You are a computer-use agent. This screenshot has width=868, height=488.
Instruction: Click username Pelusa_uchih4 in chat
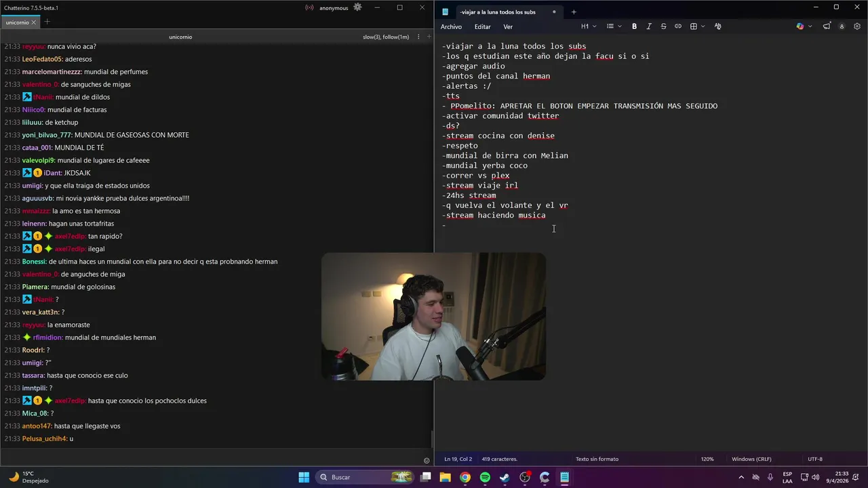pyautogui.click(x=45, y=439)
